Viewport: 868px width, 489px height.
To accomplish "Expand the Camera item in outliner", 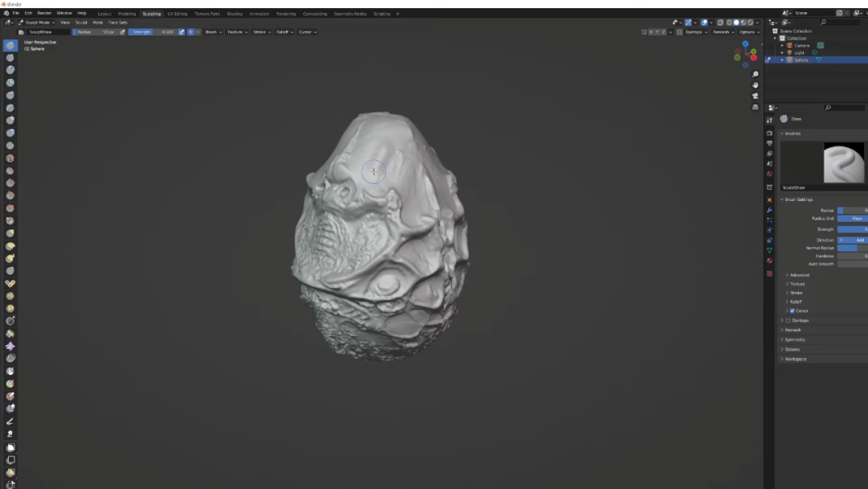I will pos(782,45).
